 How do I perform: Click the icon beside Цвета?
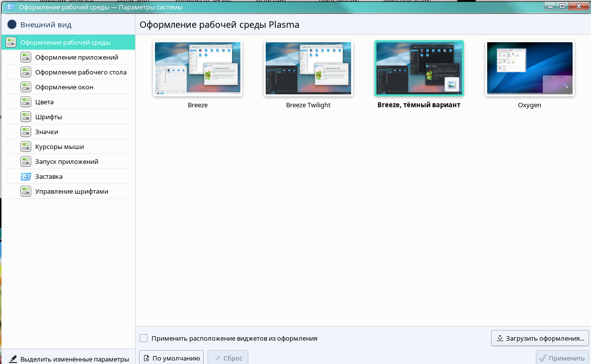tap(26, 102)
